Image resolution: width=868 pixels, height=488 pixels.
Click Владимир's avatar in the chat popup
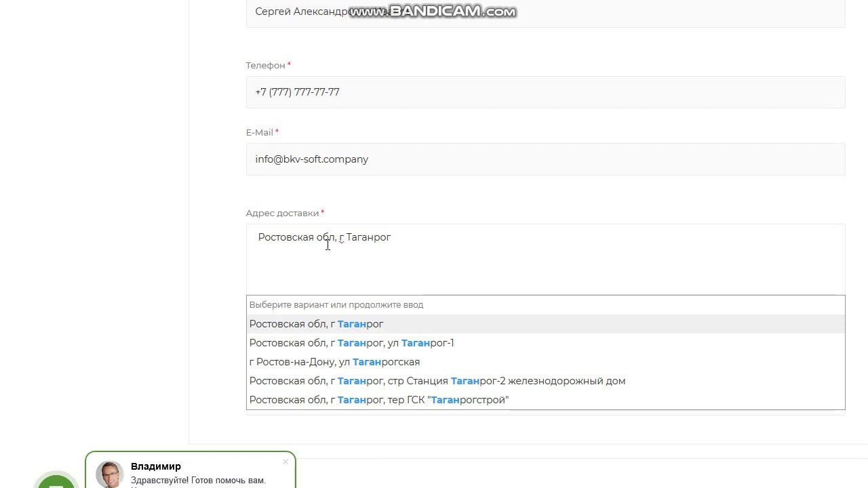pos(109,474)
